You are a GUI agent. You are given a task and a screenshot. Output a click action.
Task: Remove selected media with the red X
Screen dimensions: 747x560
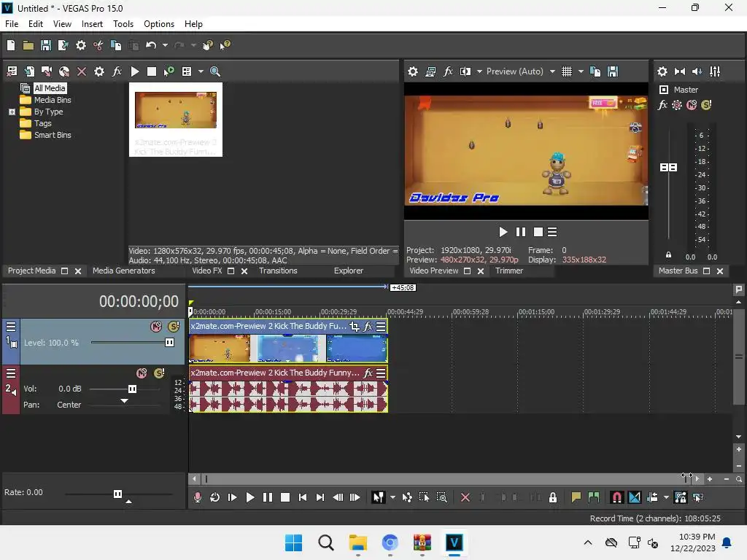pos(82,71)
